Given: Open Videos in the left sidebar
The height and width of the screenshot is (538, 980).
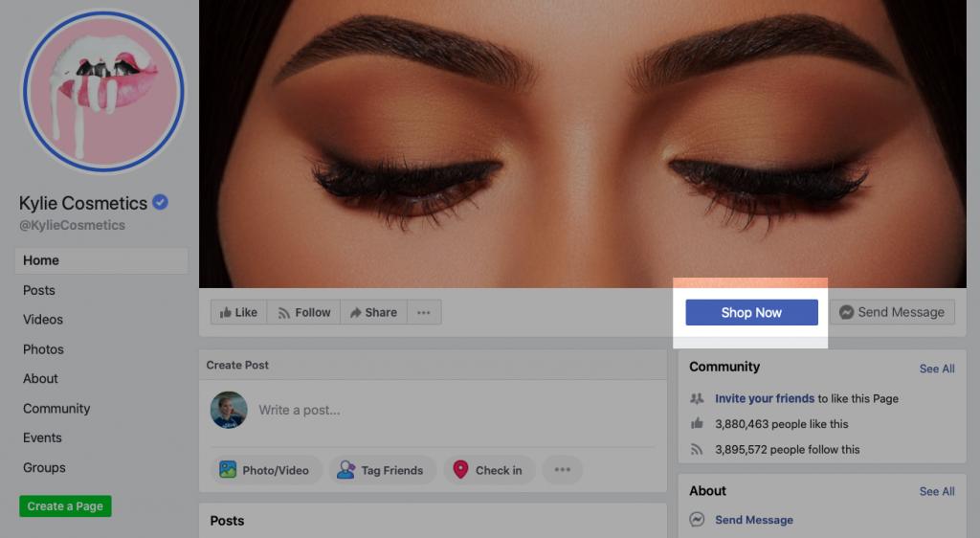Looking at the screenshot, I should tap(42, 320).
